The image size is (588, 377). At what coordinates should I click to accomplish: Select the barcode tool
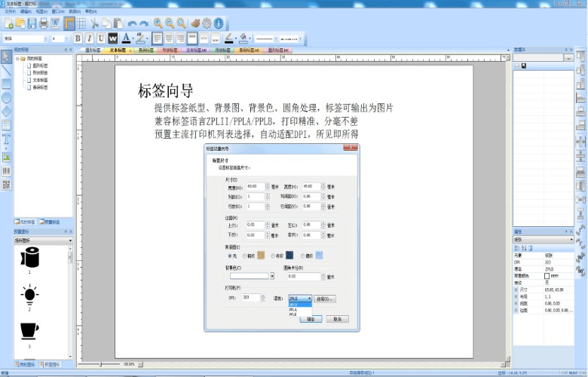tap(6, 170)
